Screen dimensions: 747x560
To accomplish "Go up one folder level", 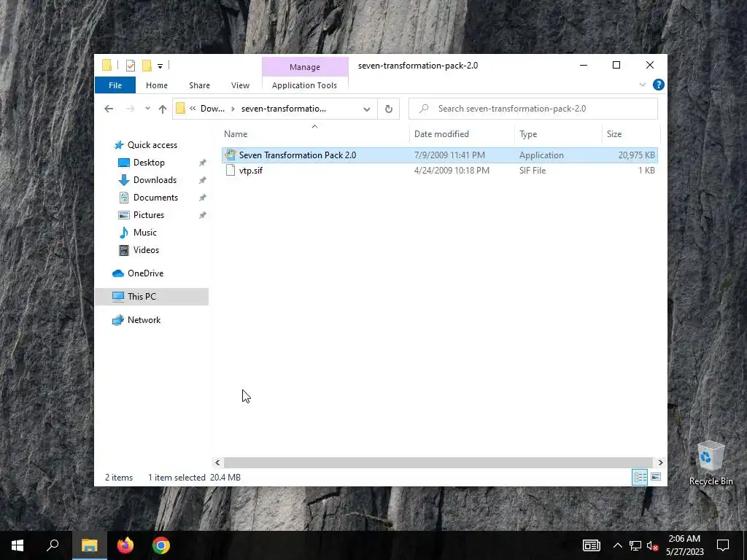I will (x=163, y=109).
